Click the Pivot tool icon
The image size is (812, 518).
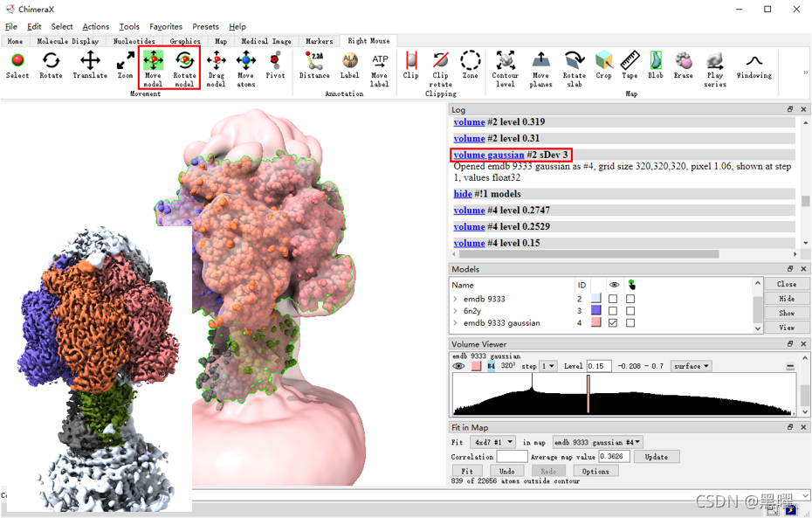[275, 66]
